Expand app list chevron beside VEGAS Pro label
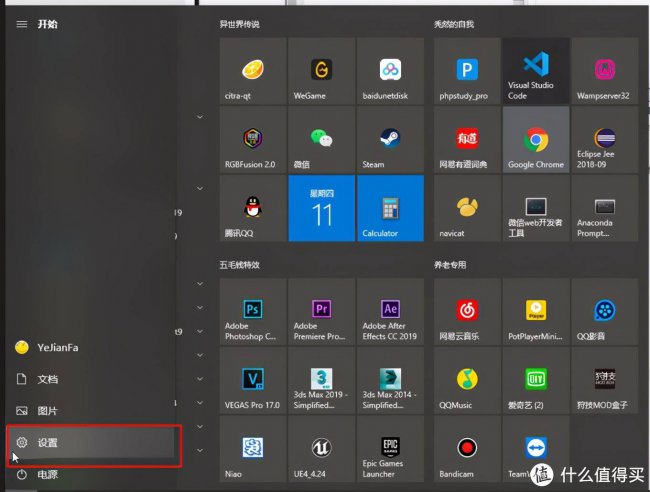Screen dimensions: 650x492 (200, 403)
